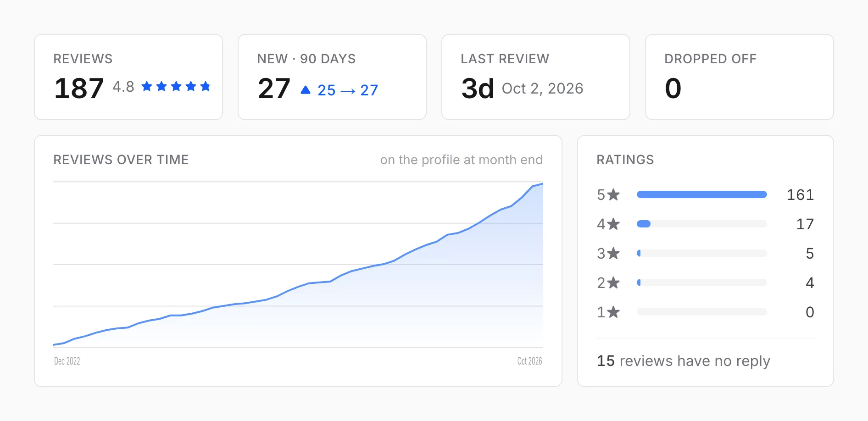Click 'on the profile at month end' caption
The height and width of the screenshot is (421, 868).
pos(462,160)
